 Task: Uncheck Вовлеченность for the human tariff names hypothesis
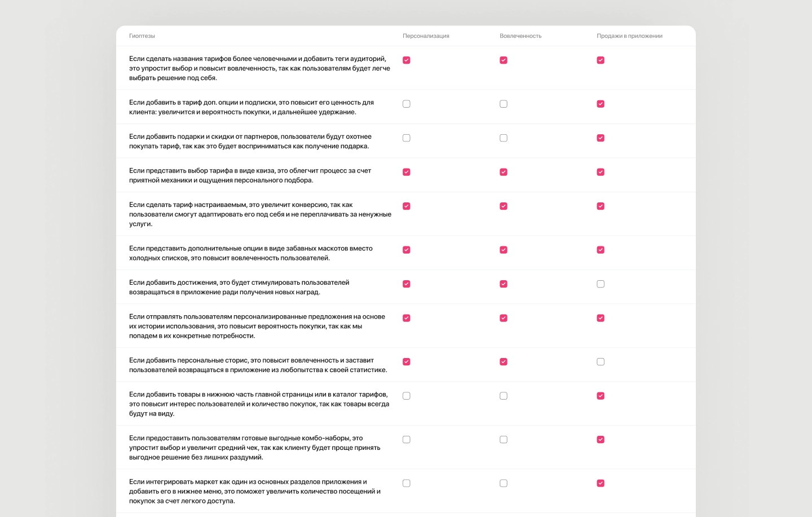(x=504, y=60)
